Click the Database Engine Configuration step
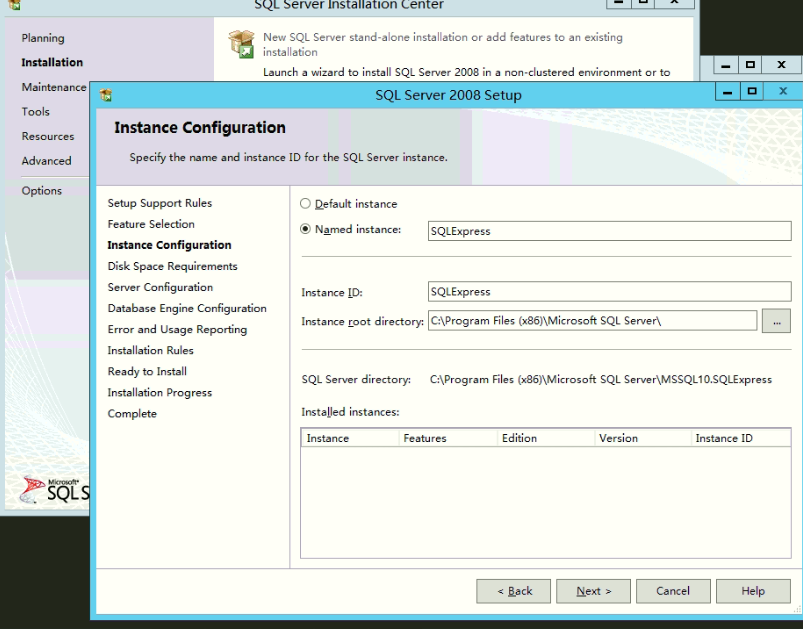 [x=187, y=308]
